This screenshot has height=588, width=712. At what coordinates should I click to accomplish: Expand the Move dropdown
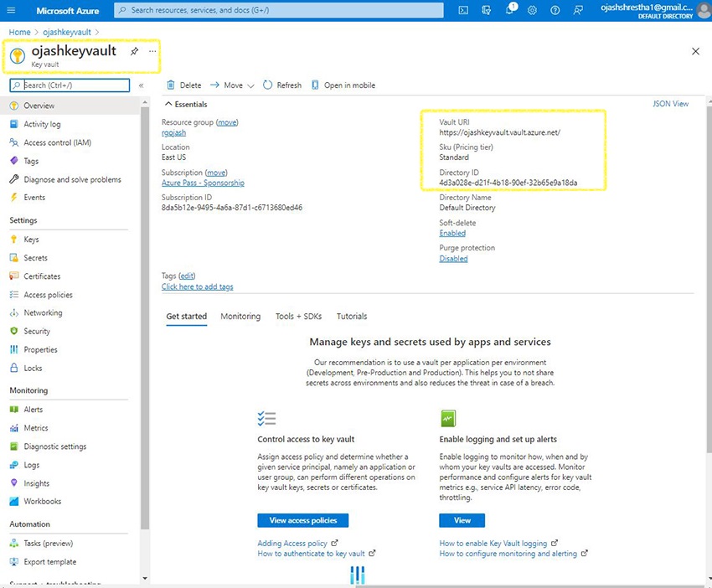[232, 85]
